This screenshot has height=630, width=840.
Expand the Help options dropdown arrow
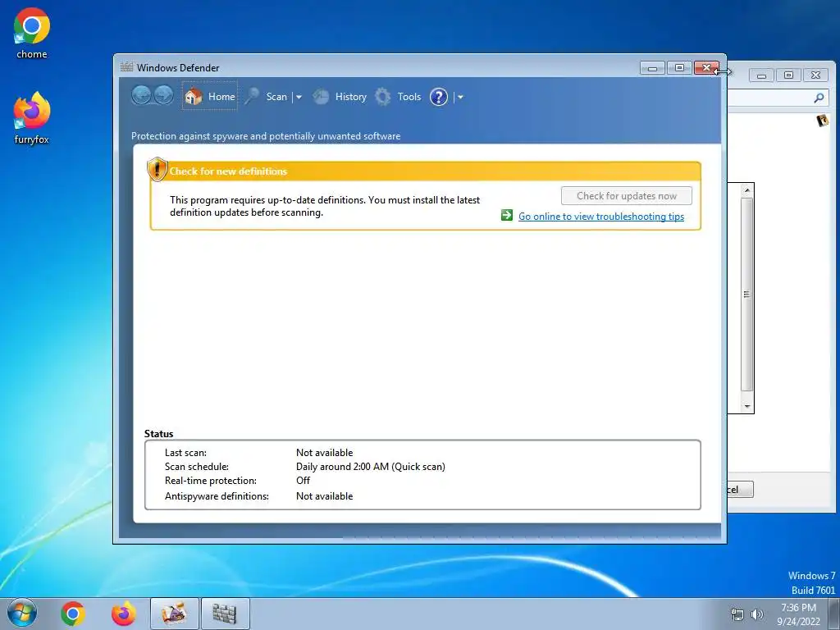pos(460,97)
